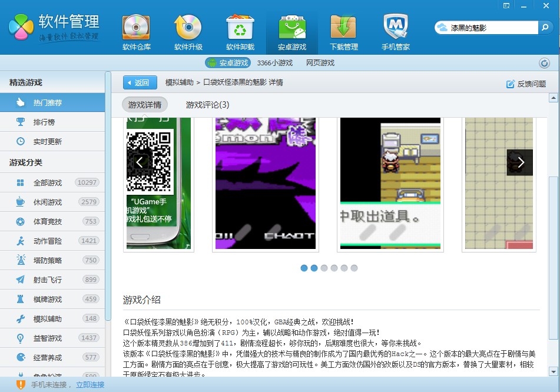
Task: Open the window menu icon in title bar
Action: click(x=506, y=6)
